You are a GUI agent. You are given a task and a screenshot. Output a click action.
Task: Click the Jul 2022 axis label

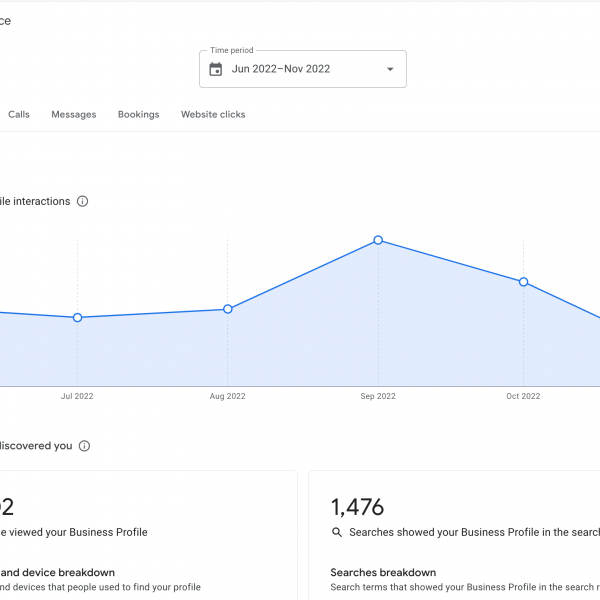click(x=77, y=396)
